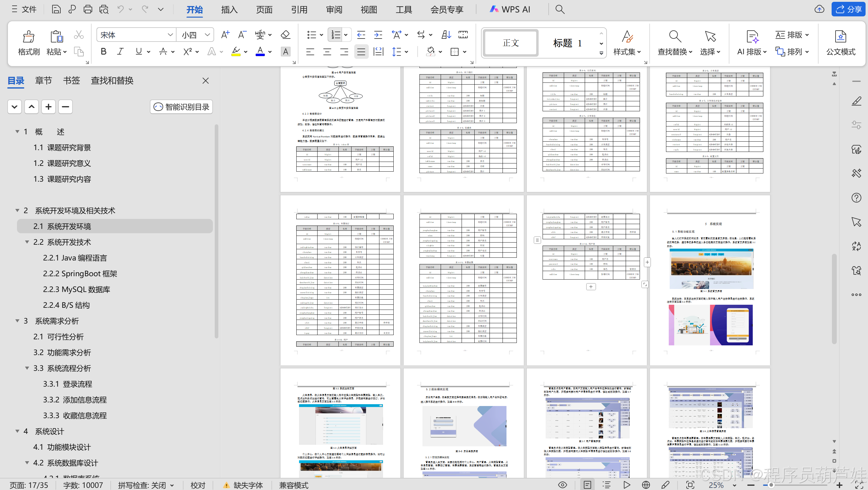The width and height of the screenshot is (868, 490).
Task: Click the globe web layout icon in status bar
Action: (x=646, y=485)
